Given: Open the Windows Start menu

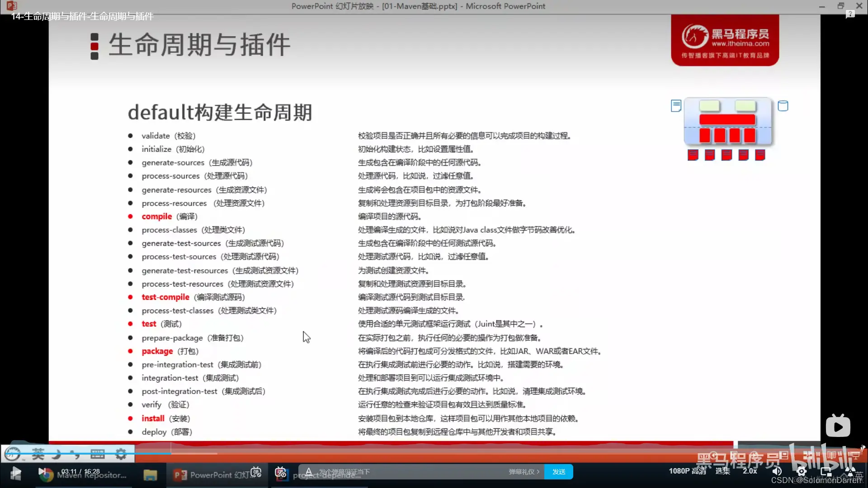Looking at the screenshot, I should coord(15,475).
